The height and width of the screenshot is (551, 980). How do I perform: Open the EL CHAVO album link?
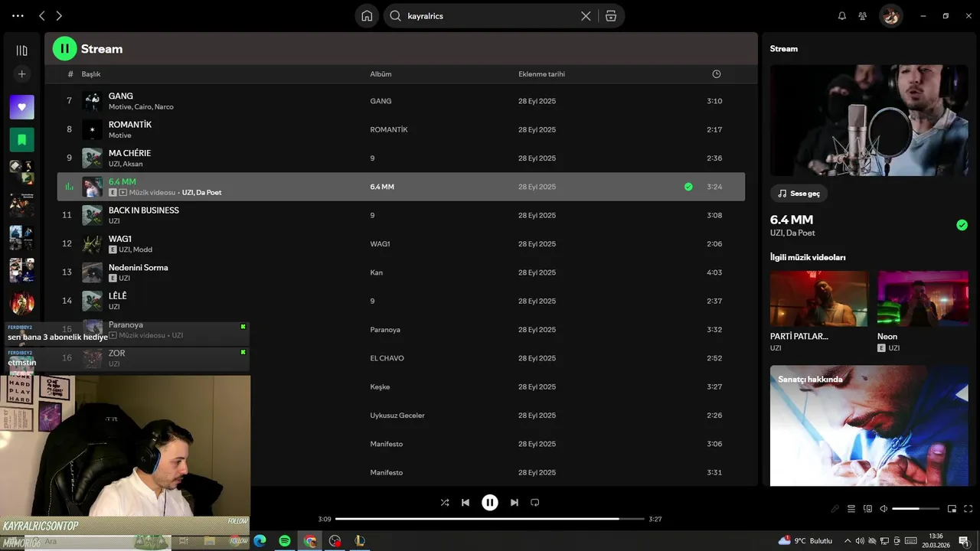(387, 358)
